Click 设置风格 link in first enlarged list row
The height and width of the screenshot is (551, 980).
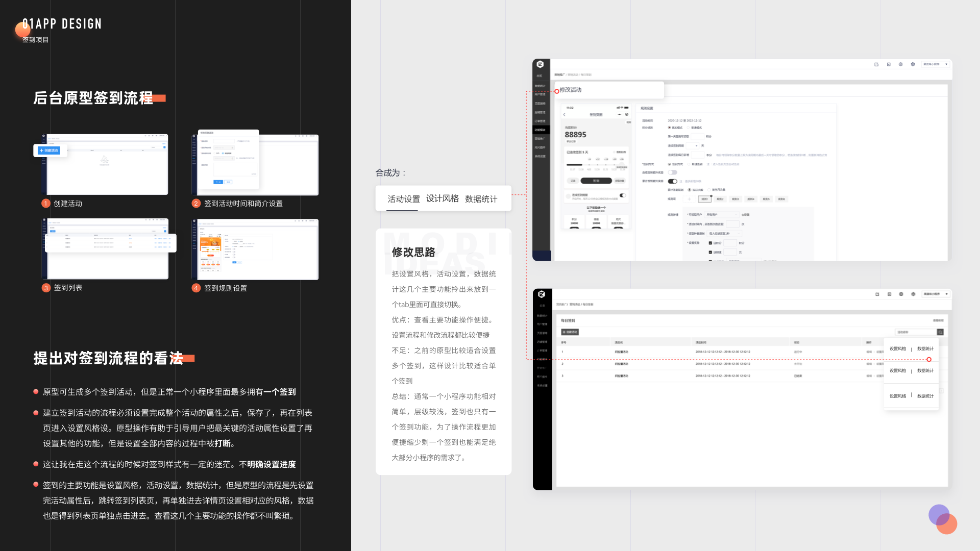pyautogui.click(x=898, y=349)
